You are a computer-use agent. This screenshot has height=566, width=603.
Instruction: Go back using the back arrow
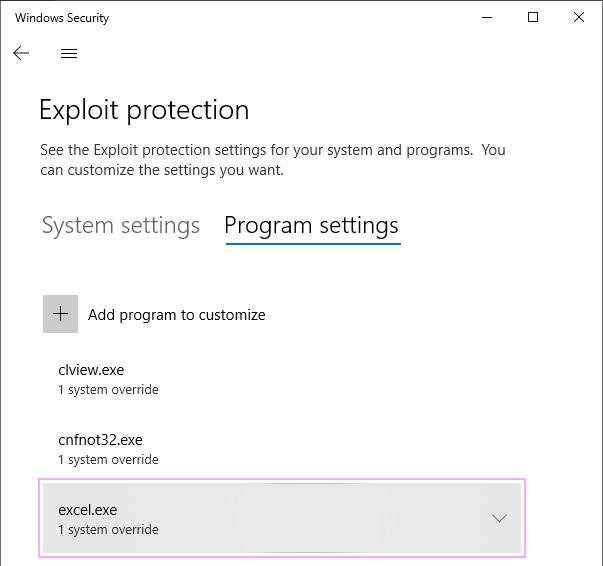21,53
